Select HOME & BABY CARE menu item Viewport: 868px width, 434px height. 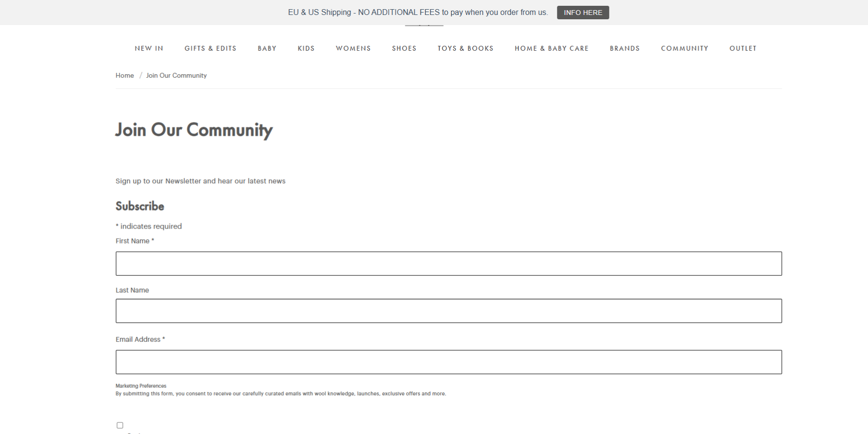pos(551,48)
